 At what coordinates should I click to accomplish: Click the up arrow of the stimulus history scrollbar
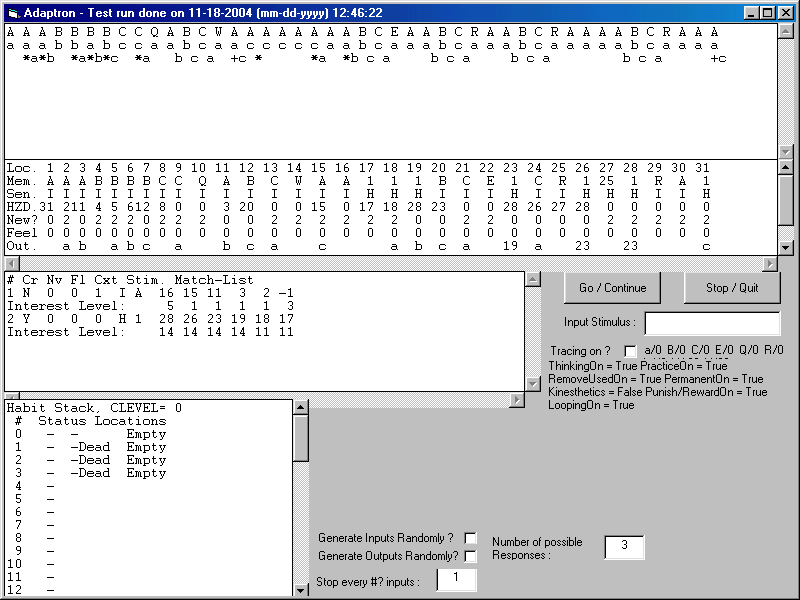click(786, 32)
